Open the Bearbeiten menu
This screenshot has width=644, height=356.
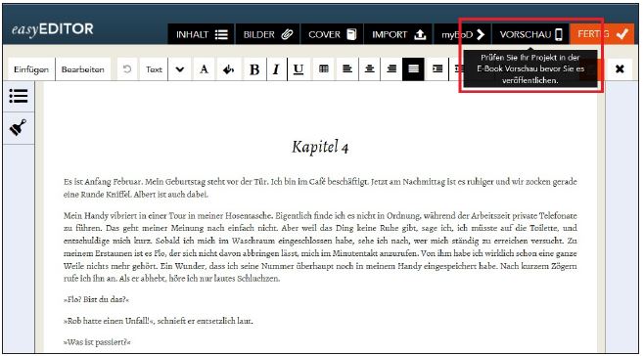(83, 69)
